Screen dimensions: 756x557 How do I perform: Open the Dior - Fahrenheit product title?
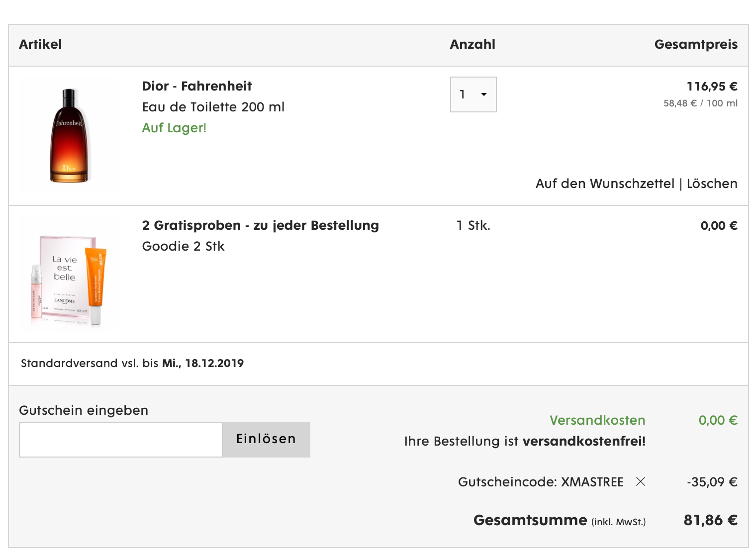tap(197, 86)
